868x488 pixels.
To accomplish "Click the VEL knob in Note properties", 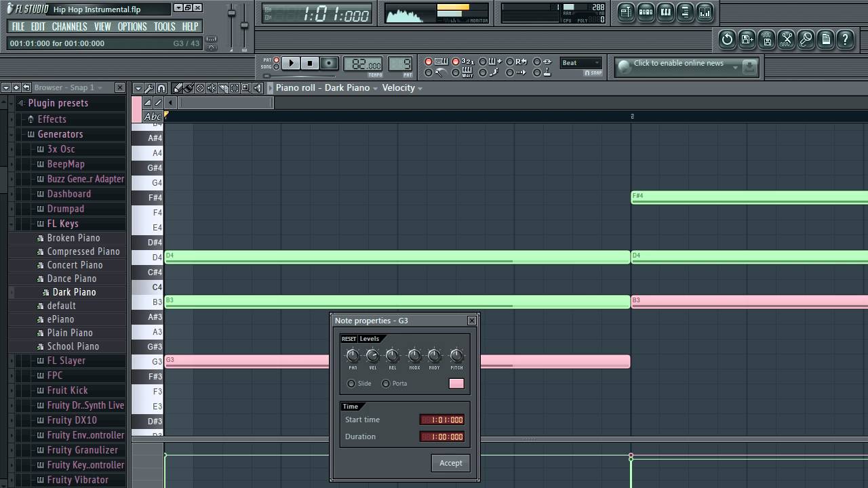I will pos(372,356).
